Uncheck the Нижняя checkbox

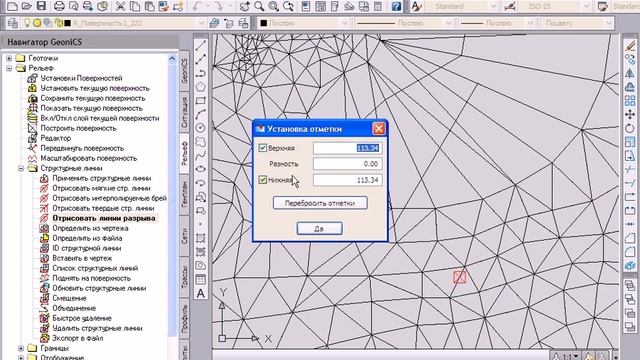(262, 180)
